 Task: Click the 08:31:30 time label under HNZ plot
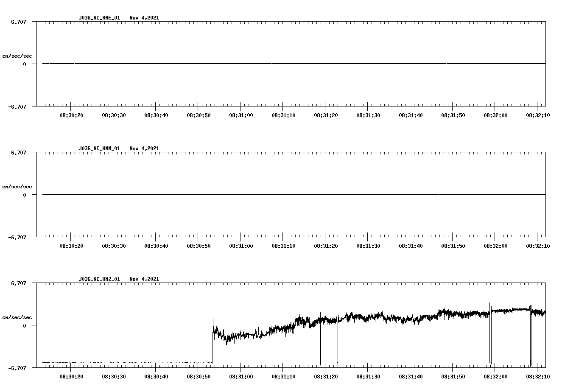tap(368, 376)
